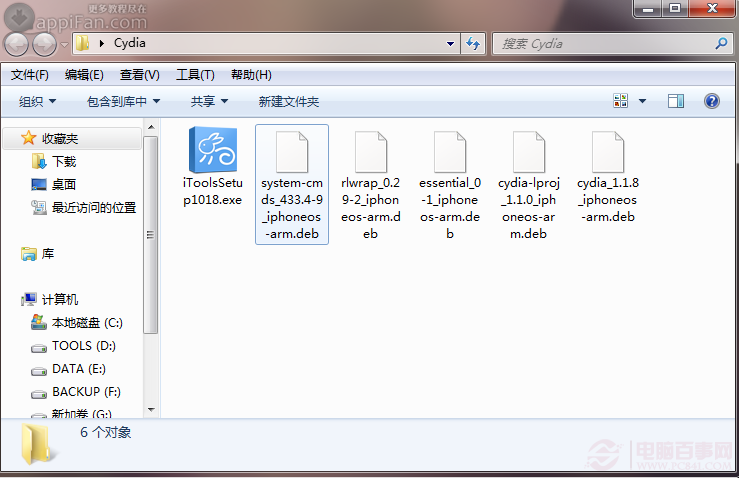Viewport: 739px width, 478px height.
Task: Click the 收藏夹 star icon
Action: coord(28,138)
